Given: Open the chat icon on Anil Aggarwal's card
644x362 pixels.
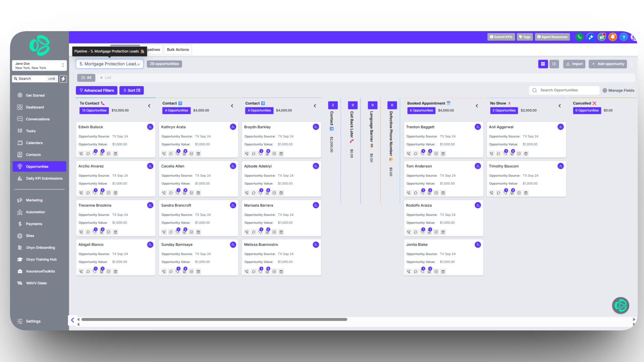Looking at the screenshot, I should [498, 153].
